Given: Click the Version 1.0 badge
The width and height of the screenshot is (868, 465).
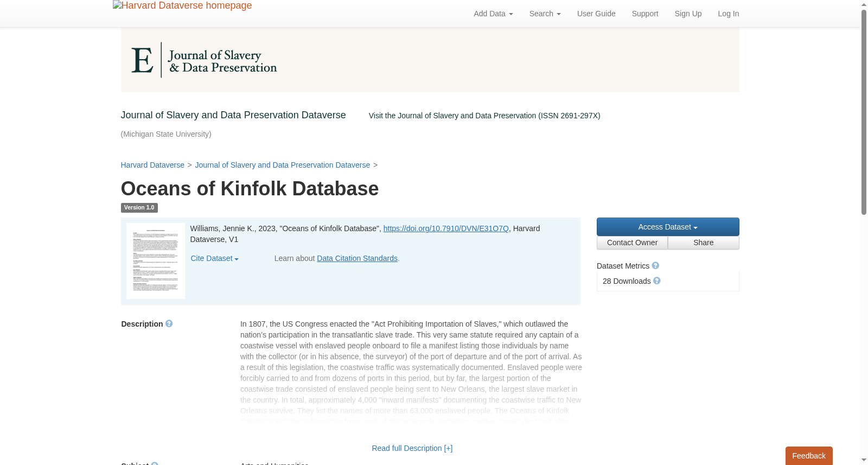Looking at the screenshot, I should [x=139, y=208].
